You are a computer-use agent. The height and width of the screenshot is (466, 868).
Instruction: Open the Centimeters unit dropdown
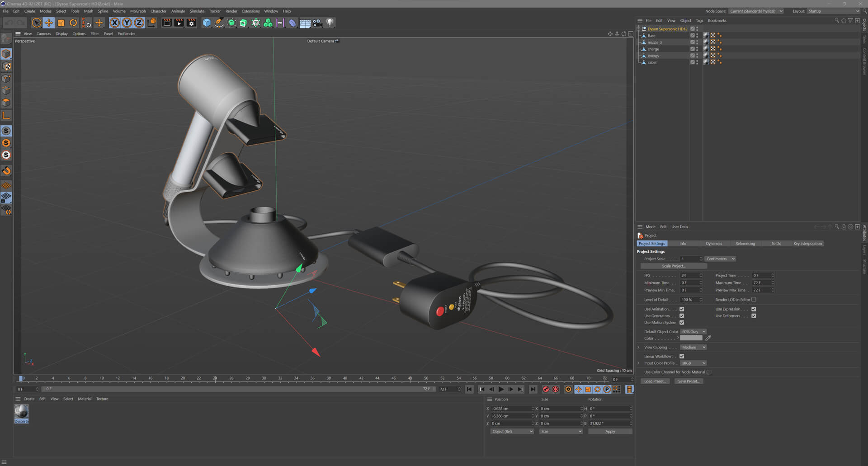click(x=720, y=259)
